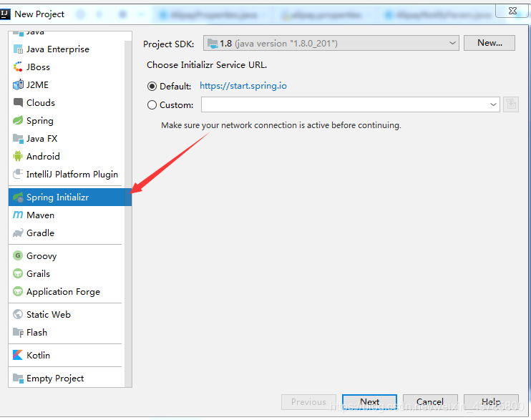
Task: Select Groovy project type
Action: click(67, 255)
